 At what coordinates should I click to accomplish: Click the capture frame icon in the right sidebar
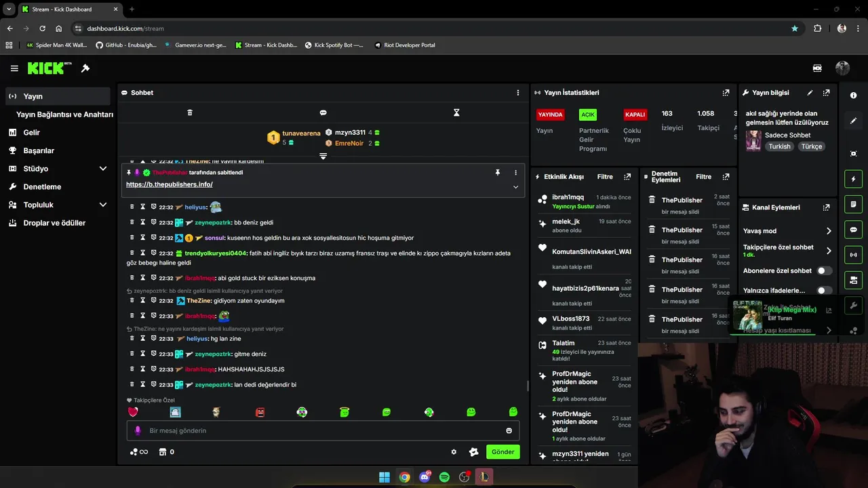click(854, 154)
